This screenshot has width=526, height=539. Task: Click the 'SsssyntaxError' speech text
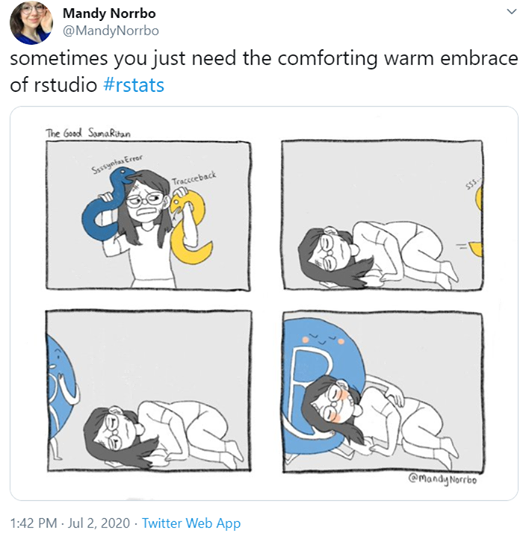click(117, 164)
